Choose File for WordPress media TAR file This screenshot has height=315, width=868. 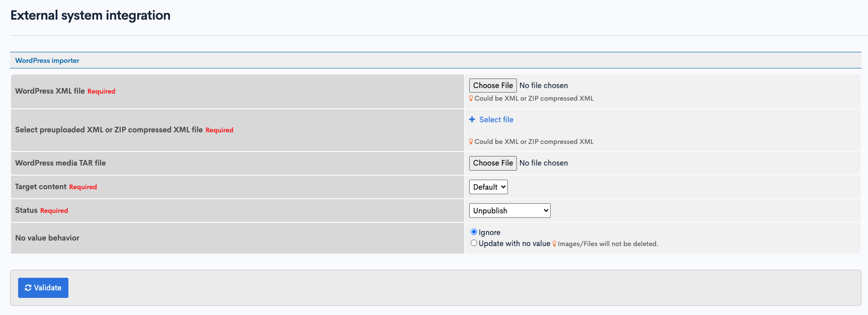pyautogui.click(x=493, y=163)
